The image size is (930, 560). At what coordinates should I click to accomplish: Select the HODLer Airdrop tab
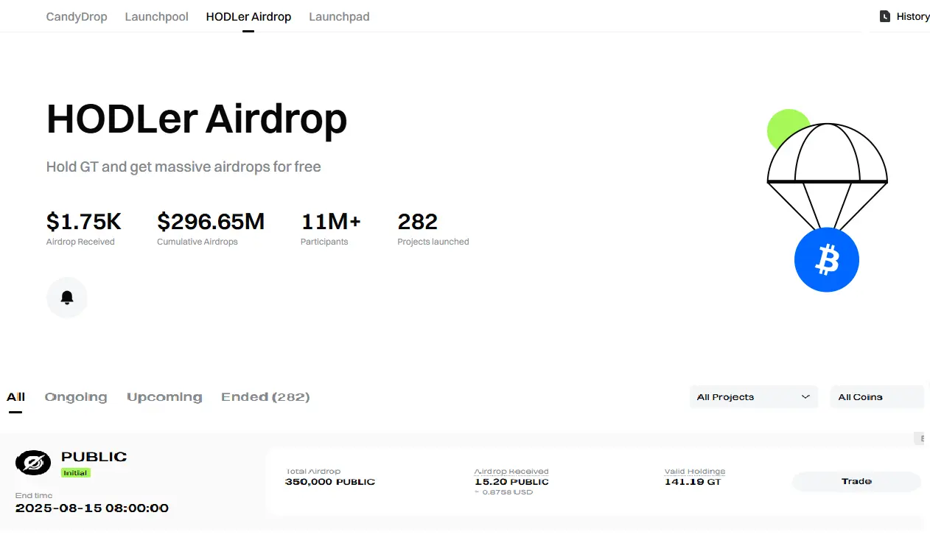[x=248, y=16]
